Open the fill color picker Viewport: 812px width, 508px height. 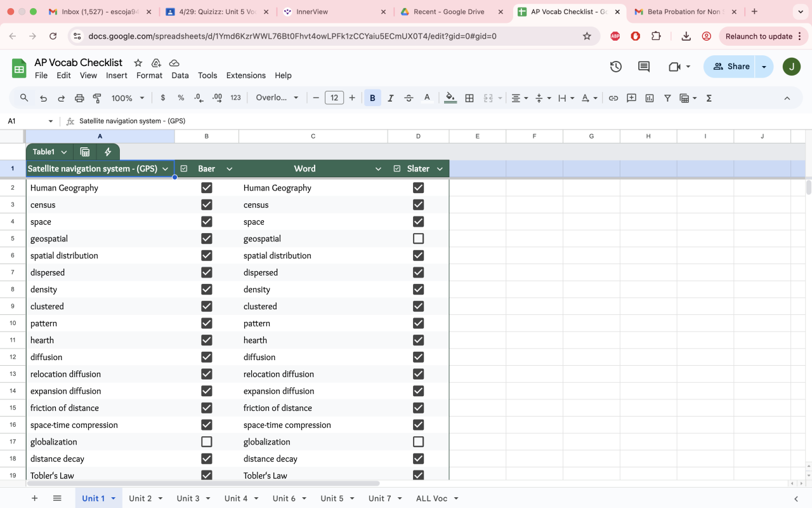(450, 98)
